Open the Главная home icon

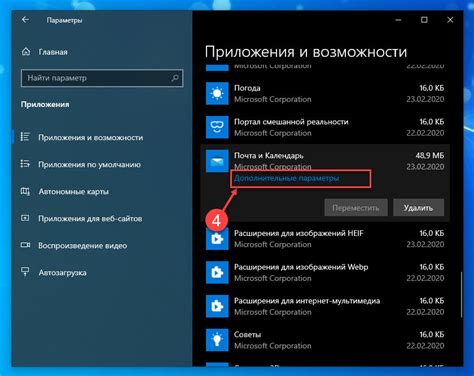(26, 52)
